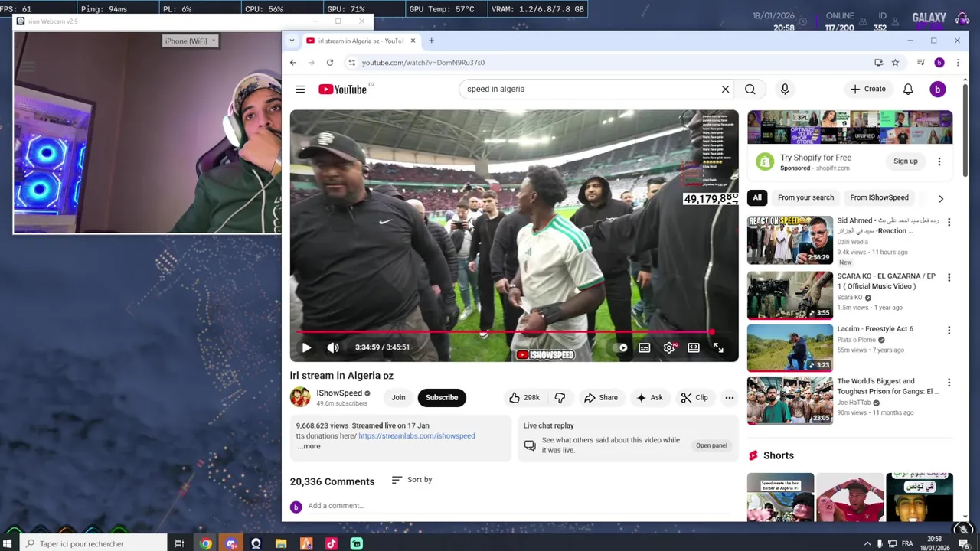This screenshot has height=551, width=980.
Task: Open the Lacrim - Freestyle Act 6 thumbnail
Action: point(790,348)
